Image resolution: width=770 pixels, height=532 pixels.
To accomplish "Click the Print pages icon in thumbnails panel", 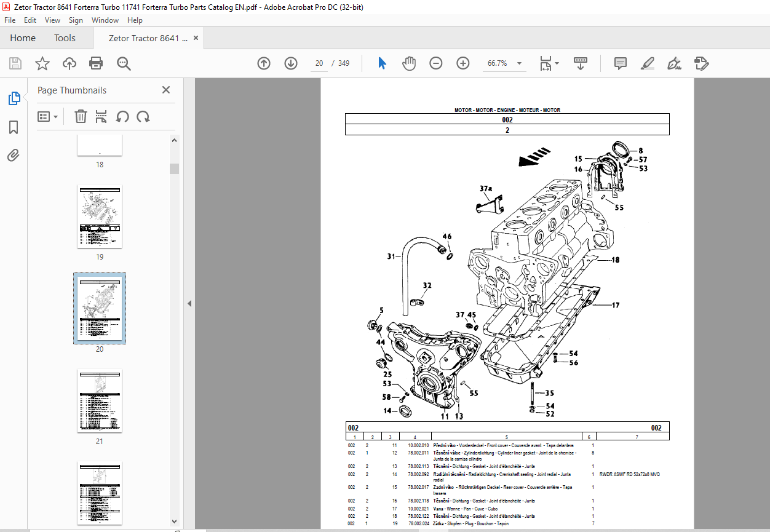I will tap(101, 116).
